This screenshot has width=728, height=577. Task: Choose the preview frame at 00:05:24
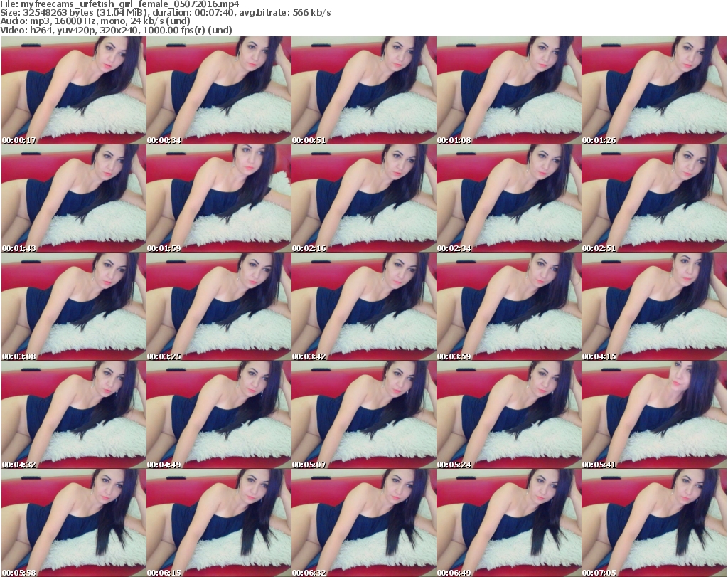tap(509, 415)
